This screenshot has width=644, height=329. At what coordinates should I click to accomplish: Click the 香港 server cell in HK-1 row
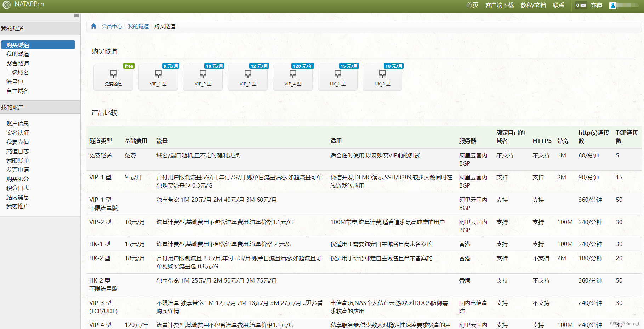(465, 244)
